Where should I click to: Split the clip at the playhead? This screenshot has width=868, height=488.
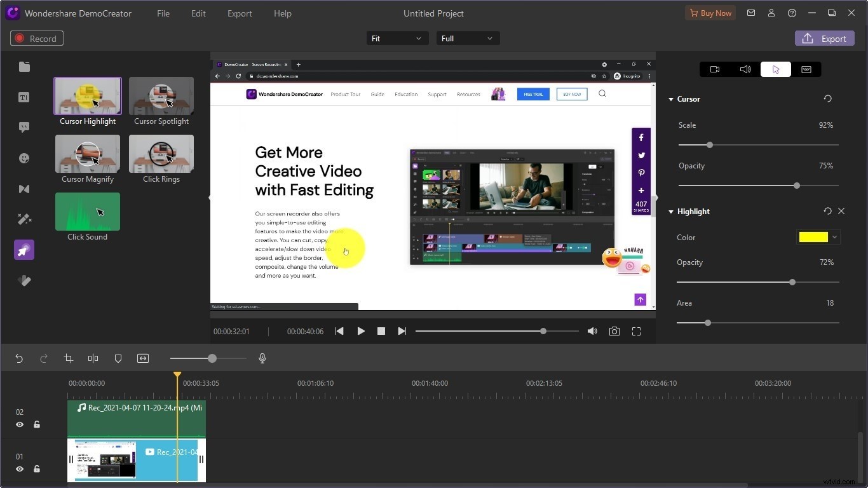pyautogui.click(x=93, y=358)
